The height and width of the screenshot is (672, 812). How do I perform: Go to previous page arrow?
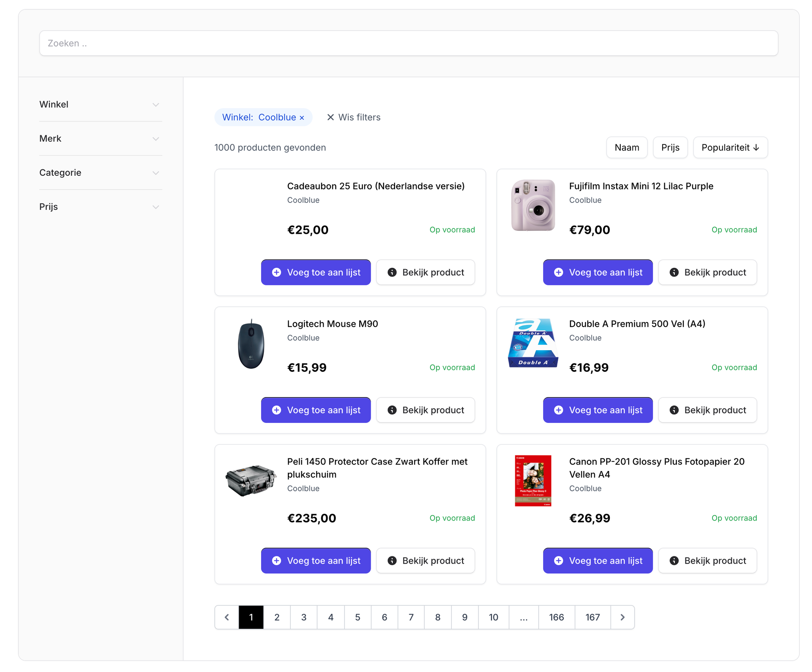[227, 617]
